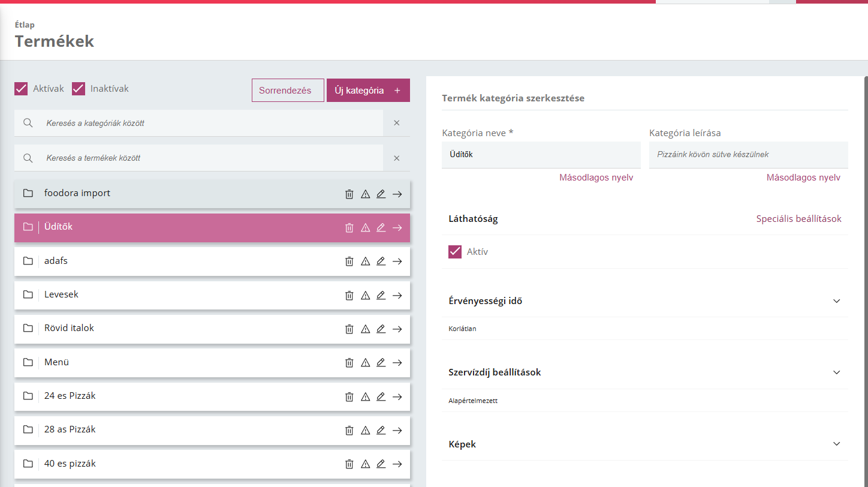
Task: Click the Kategória leírása input field
Action: [748, 155]
